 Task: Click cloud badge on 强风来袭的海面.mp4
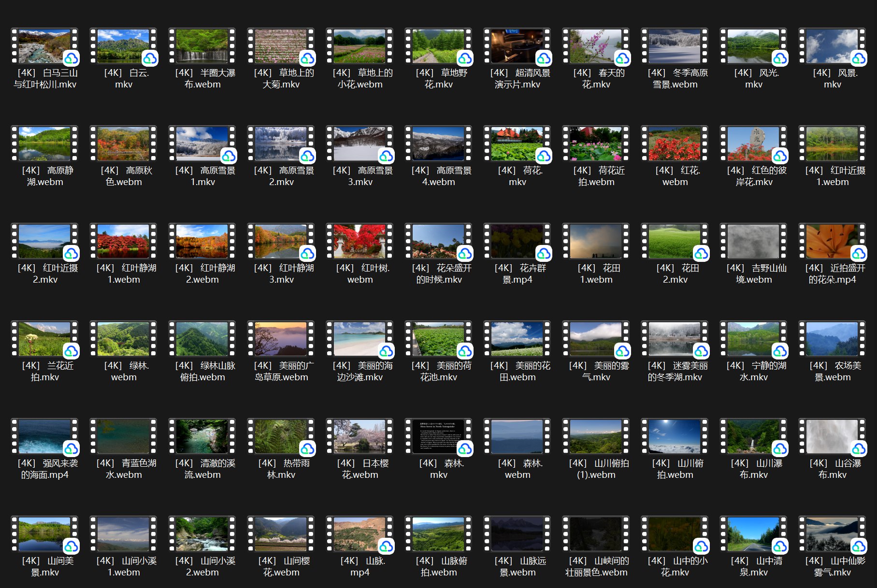click(x=71, y=449)
